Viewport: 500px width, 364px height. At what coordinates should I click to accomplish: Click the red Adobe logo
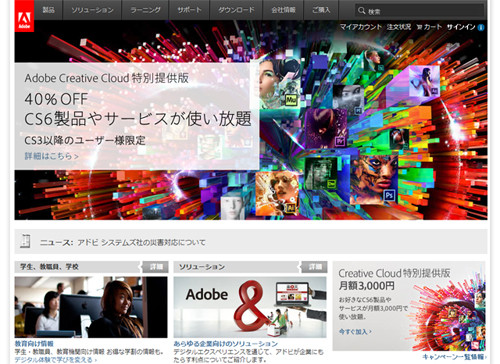[x=24, y=16]
